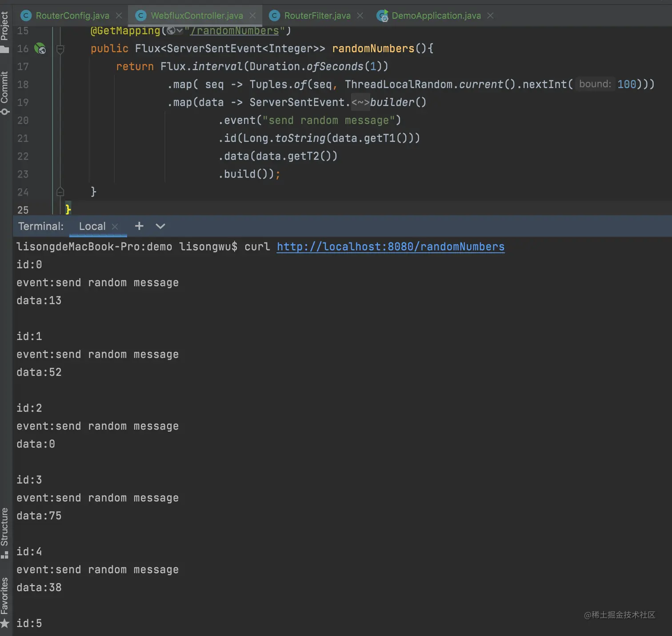The image size is (672, 636).
Task: Close the DemoApplication.java tab
Action: [490, 16]
